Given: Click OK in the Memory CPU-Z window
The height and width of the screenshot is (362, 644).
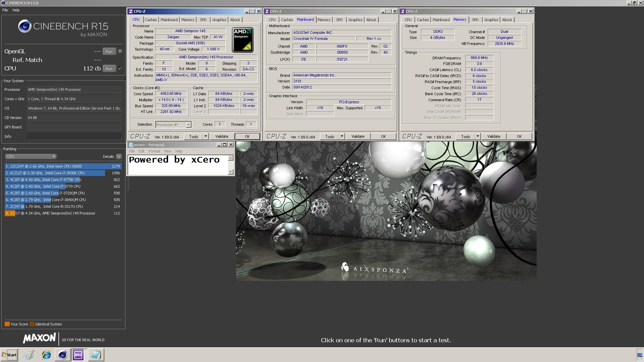Looking at the screenshot, I should pos(519,136).
